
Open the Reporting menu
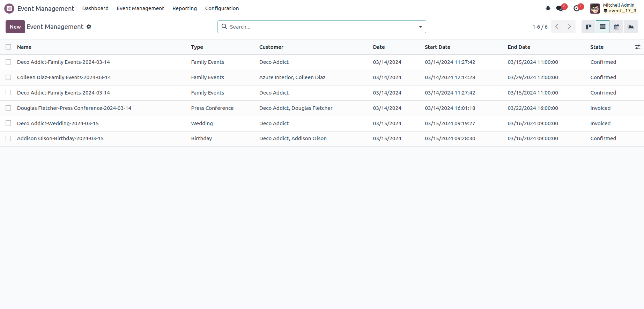184,8
